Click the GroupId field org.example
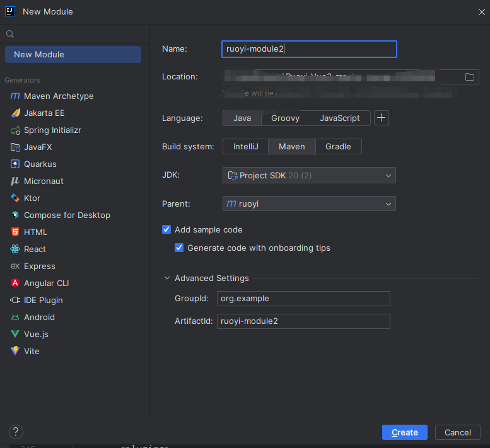The image size is (490, 448). [303, 299]
